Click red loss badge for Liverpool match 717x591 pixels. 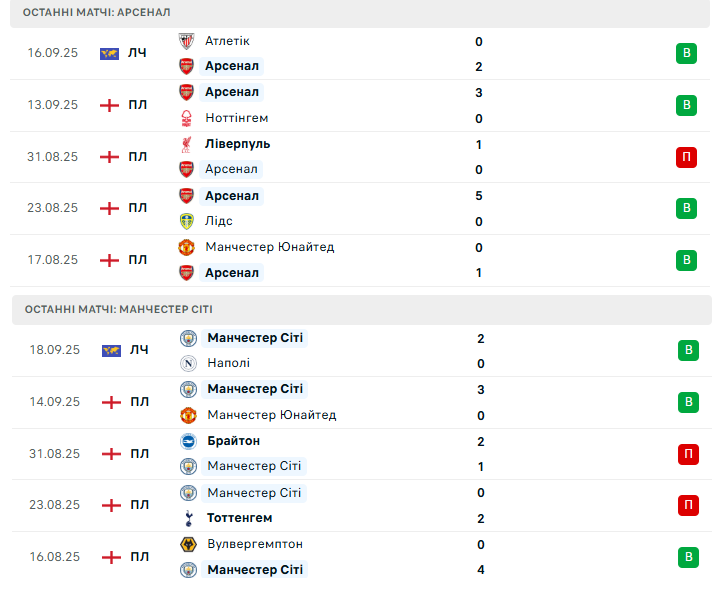[x=686, y=157]
